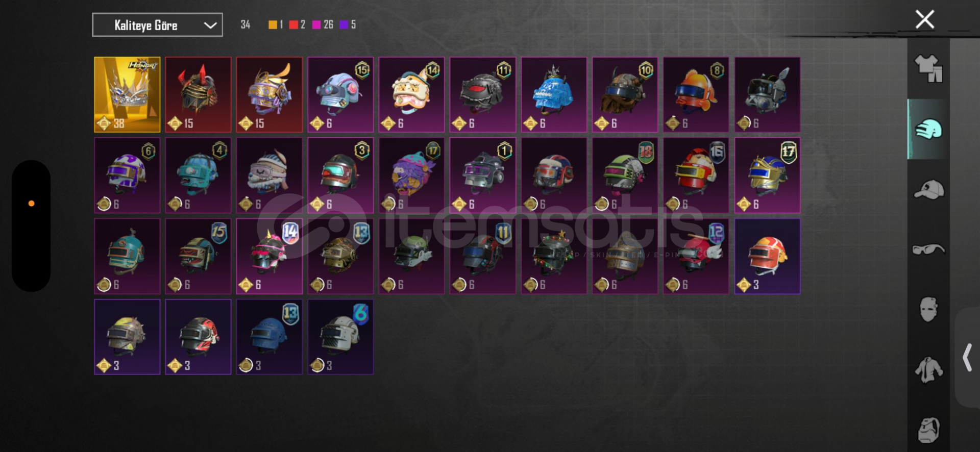The image size is (980, 452).
Task: Close the inventory screen
Action: 924,19
